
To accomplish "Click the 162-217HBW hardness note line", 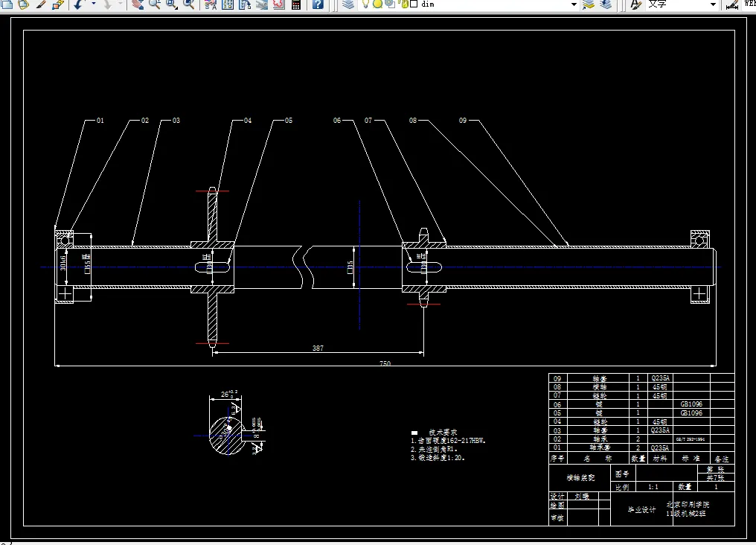I will [449, 440].
